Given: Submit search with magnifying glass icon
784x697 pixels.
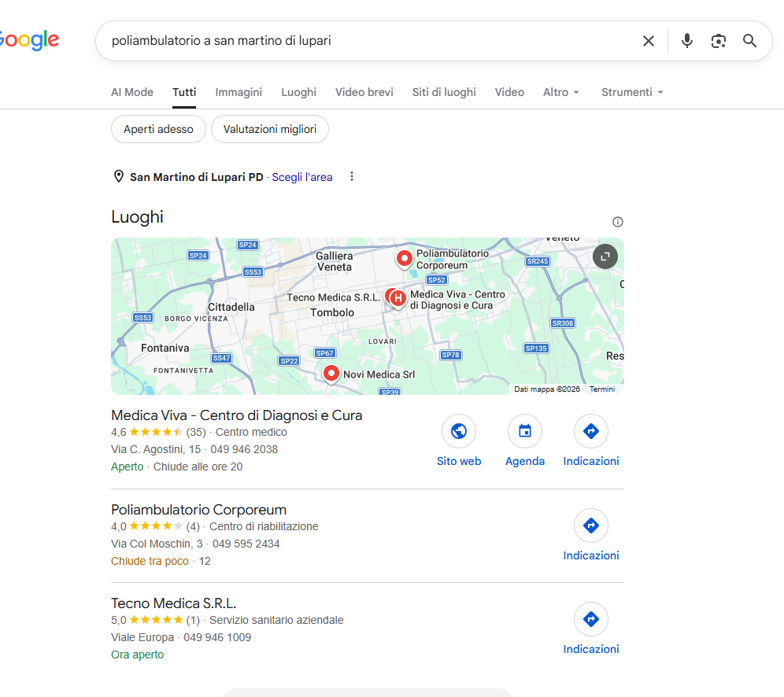Looking at the screenshot, I should point(749,41).
